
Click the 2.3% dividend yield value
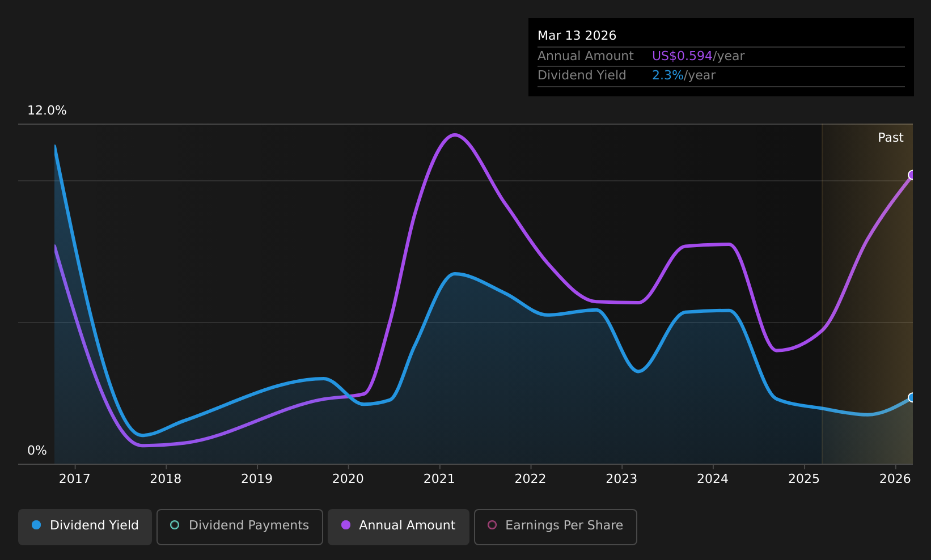tap(668, 75)
